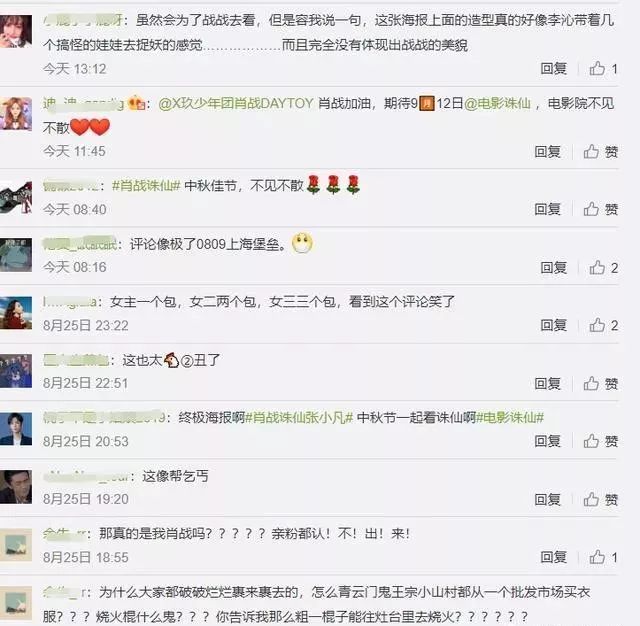Open avatar of the 这像帮乞丐 commenter
Viewport: 640px width, 626px height.
coord(16,486)
